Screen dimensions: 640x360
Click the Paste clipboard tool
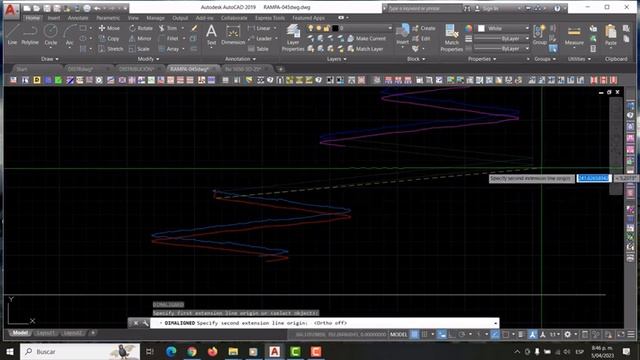coord(611,35)
